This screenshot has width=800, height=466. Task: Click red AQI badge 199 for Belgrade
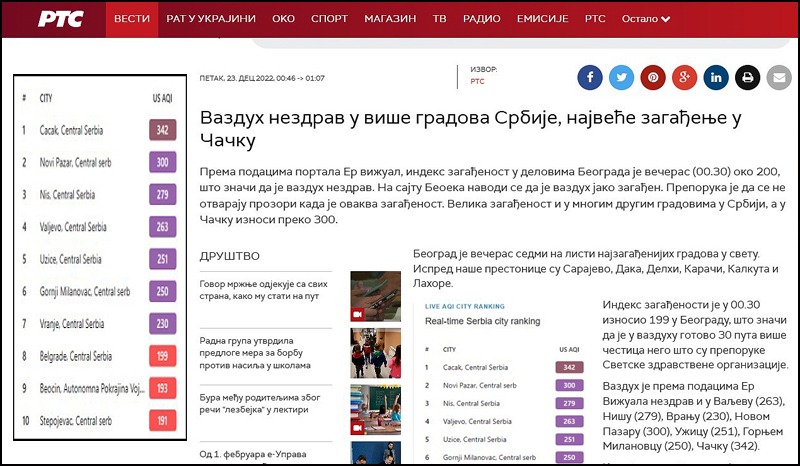click(163, 356)
